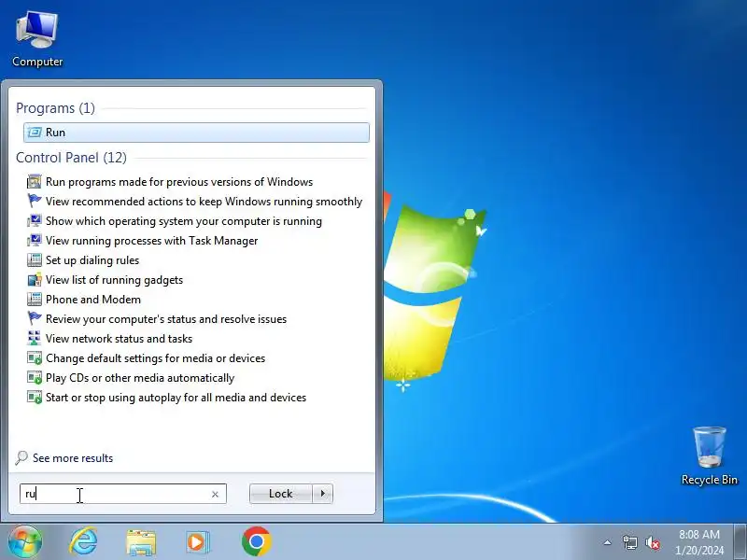Click icon beside Phone and Modem

(x=35, y=300)
